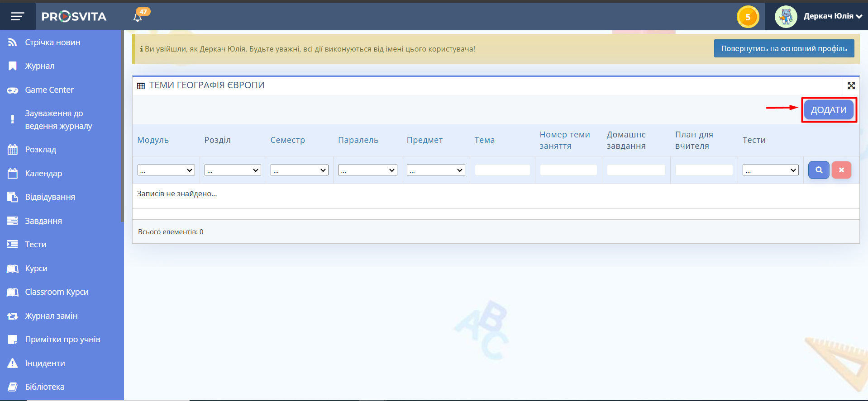Screen dimensions: 868x401
Task: Click the PROSVITA logo
Action: tap(74, 17)
